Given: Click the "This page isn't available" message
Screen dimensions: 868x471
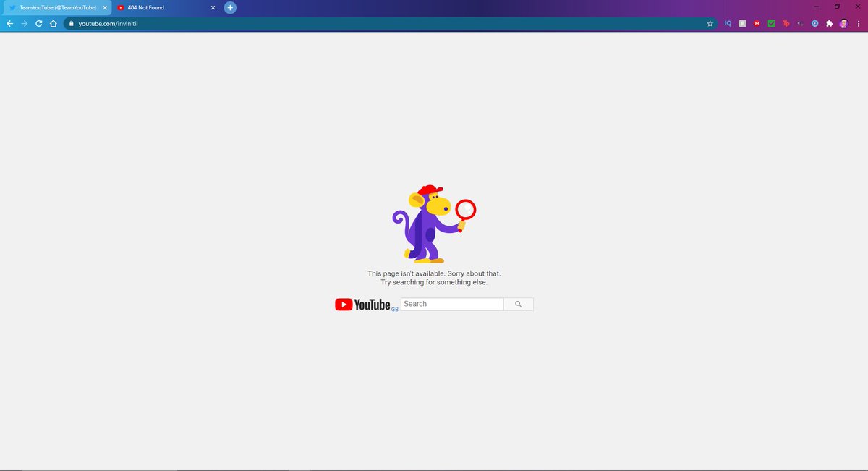Looking at the screenshot, I should pyautogui.click(x=434, y=273).
